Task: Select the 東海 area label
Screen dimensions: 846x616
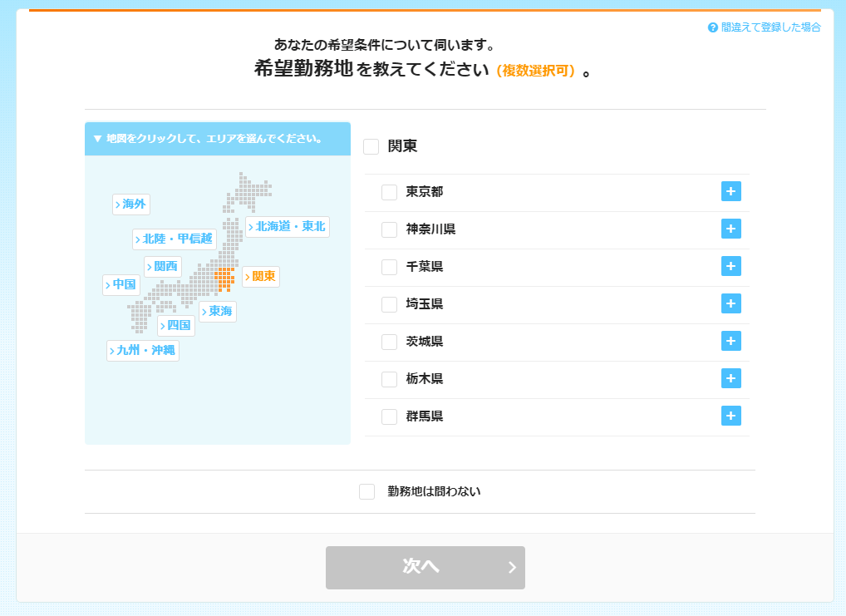Action: [218, 312]
